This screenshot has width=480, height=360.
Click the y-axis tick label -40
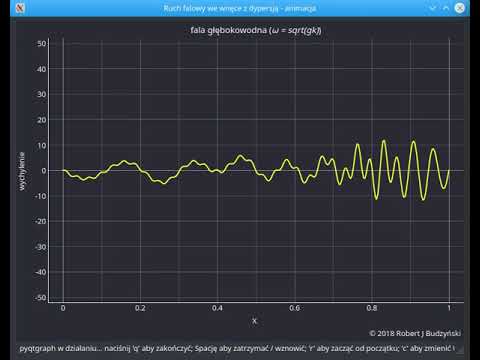40,272
